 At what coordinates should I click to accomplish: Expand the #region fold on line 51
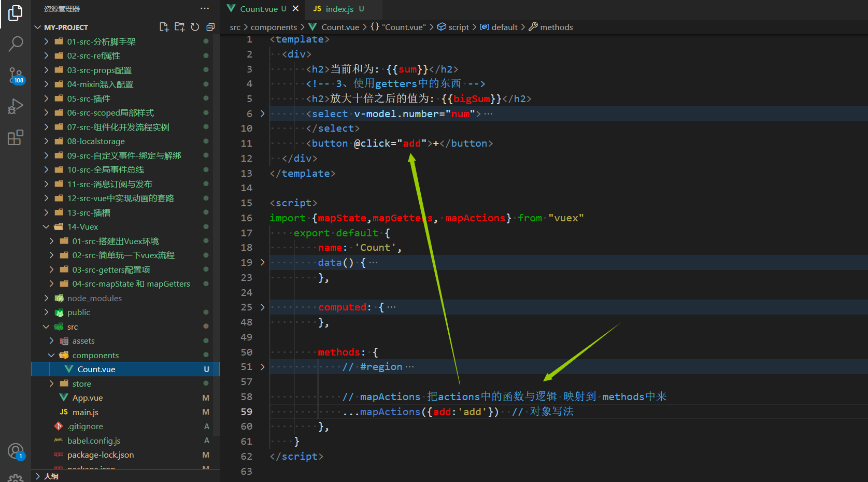tap(263, 366)
